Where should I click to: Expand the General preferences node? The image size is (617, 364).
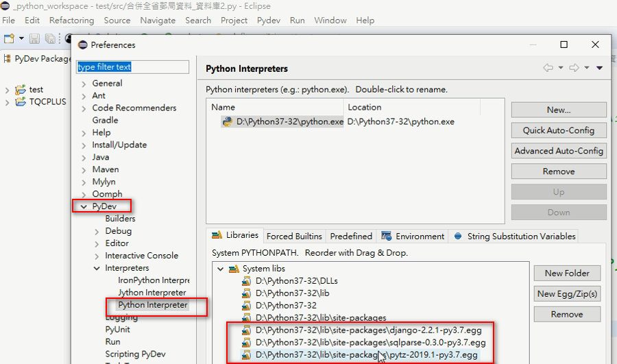[84, 84]
